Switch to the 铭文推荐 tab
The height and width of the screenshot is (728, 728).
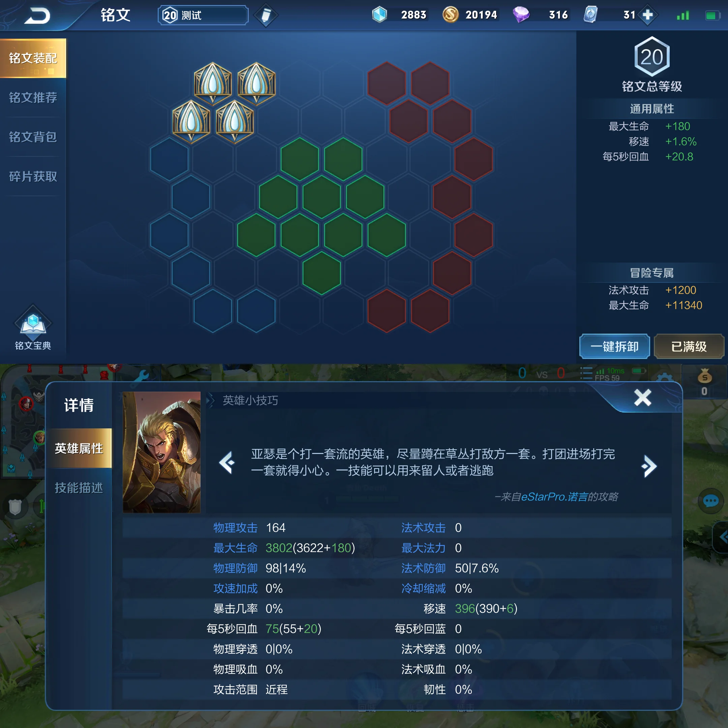33,98
